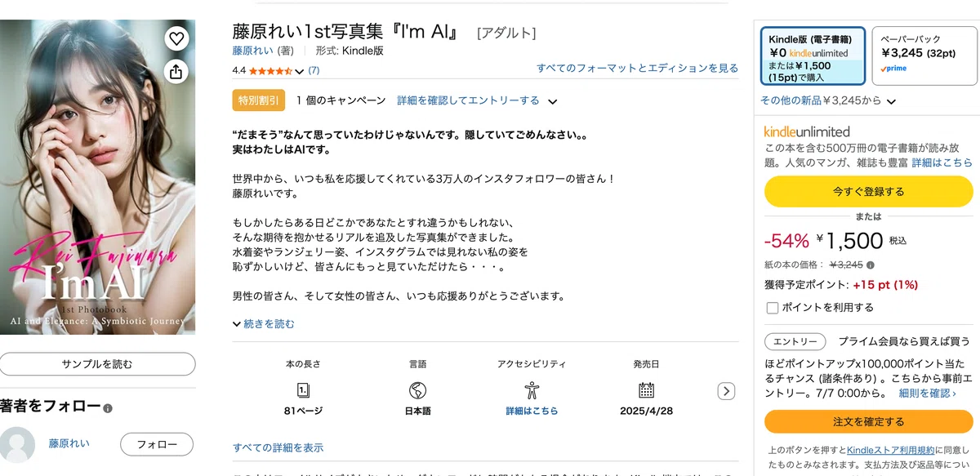The height and width of the screenshot is (476, 980).
Task: Open the star rating dropdown chevron
Action: click(299, 71)
